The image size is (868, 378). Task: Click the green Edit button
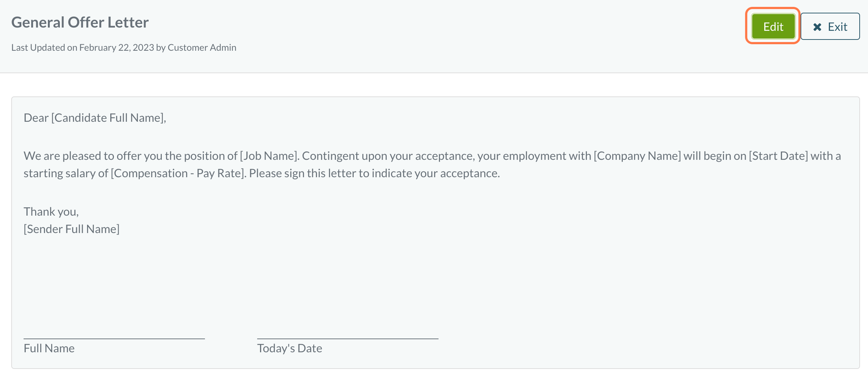pos(773,26)
